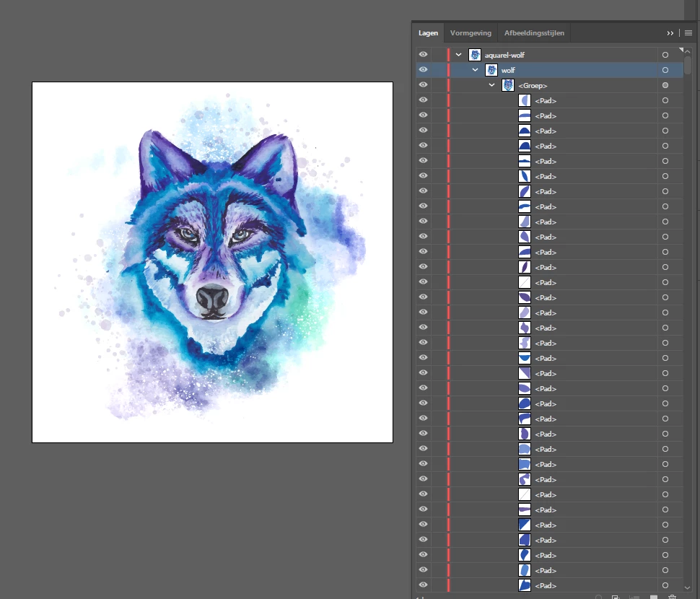
Task: Click the scroll-up arrow of the layers list
Action: point(688,52)
